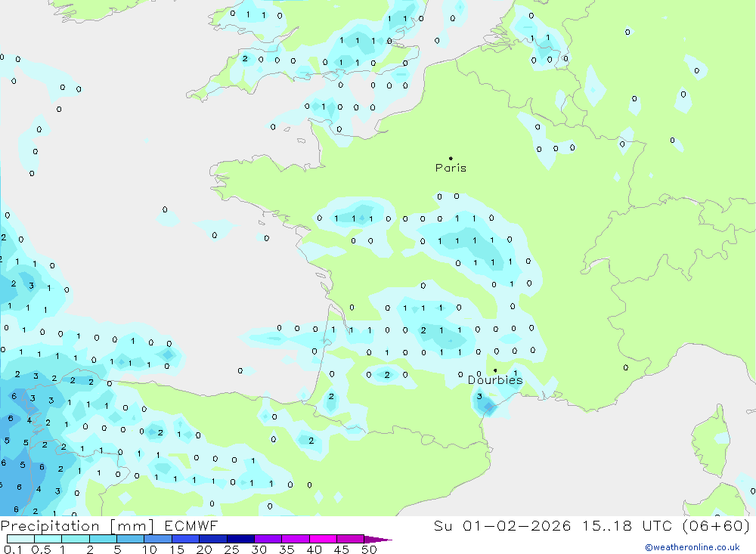756x554 pixels.
Task: Pick the legend swatch between 40 and 45
Action: [323, 539]
